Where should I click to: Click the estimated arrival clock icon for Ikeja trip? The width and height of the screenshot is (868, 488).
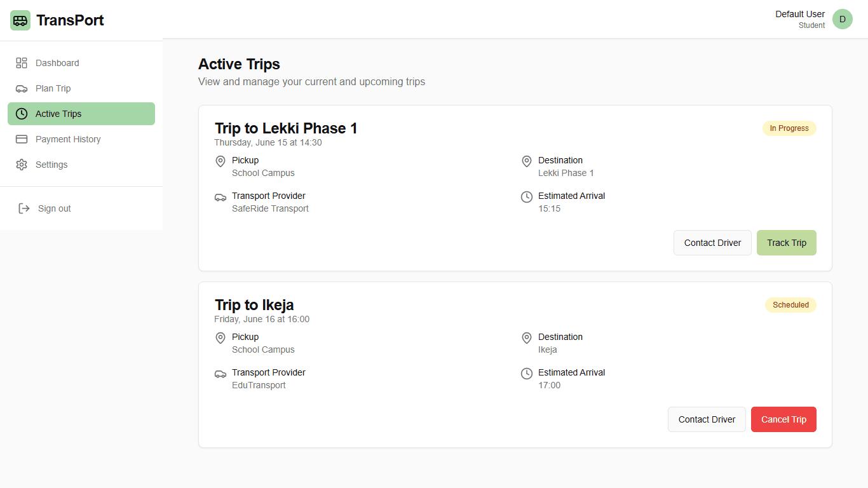527,374
